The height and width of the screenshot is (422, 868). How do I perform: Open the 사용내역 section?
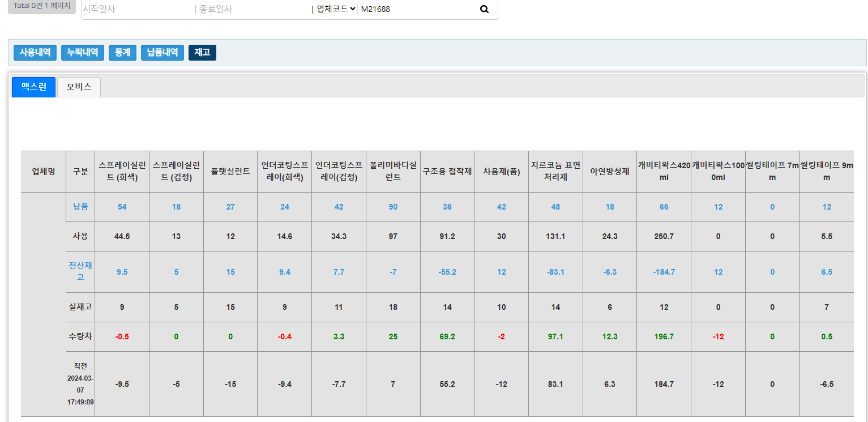pyautogui.click(x=35, y=53)
